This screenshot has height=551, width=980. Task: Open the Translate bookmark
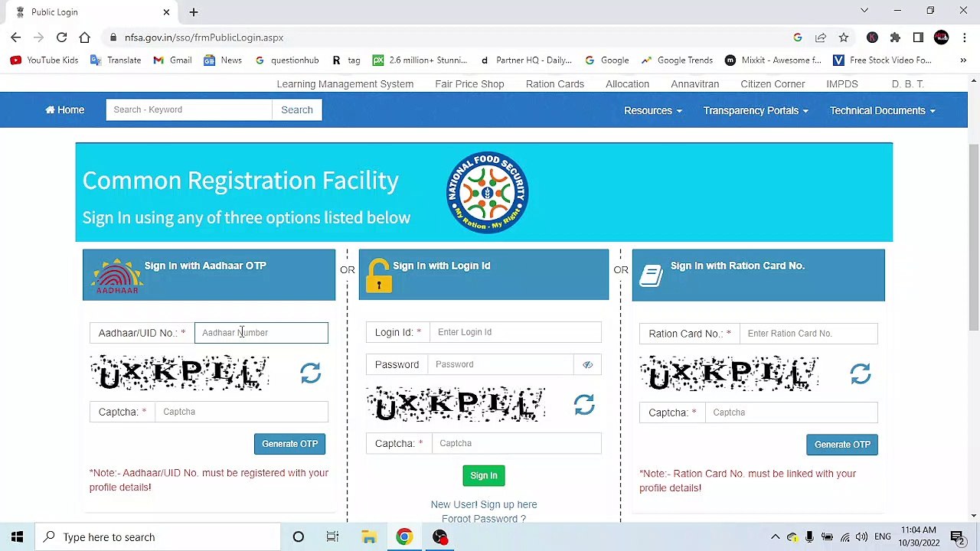pyautogui.click(x=116, y=60)
